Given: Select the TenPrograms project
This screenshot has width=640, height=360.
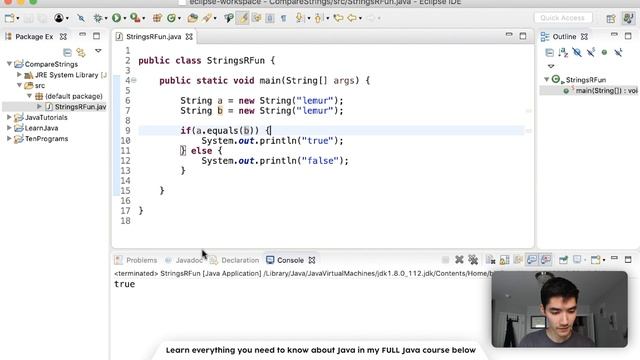Looking at the screenshot, I should pyautogui.click(x=46, y=138).
